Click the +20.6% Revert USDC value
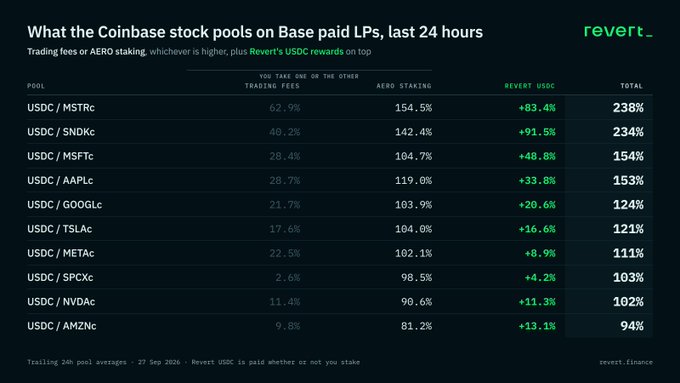 tap(537, 205)
